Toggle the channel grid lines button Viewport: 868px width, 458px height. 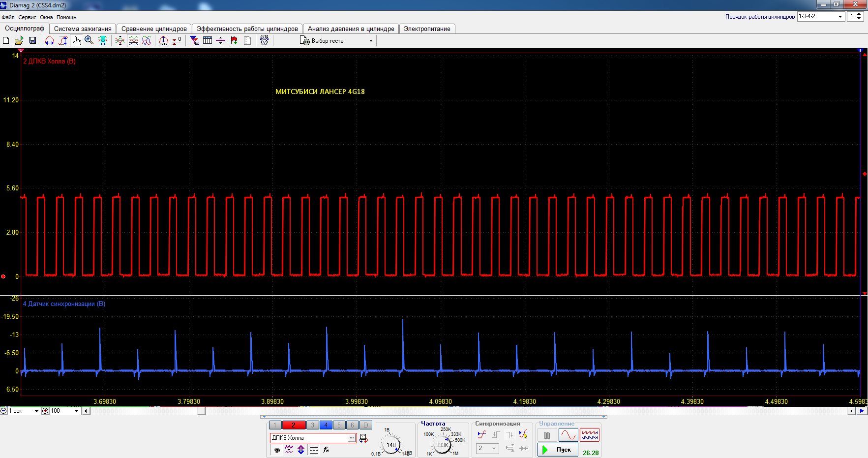click(314, 450)
